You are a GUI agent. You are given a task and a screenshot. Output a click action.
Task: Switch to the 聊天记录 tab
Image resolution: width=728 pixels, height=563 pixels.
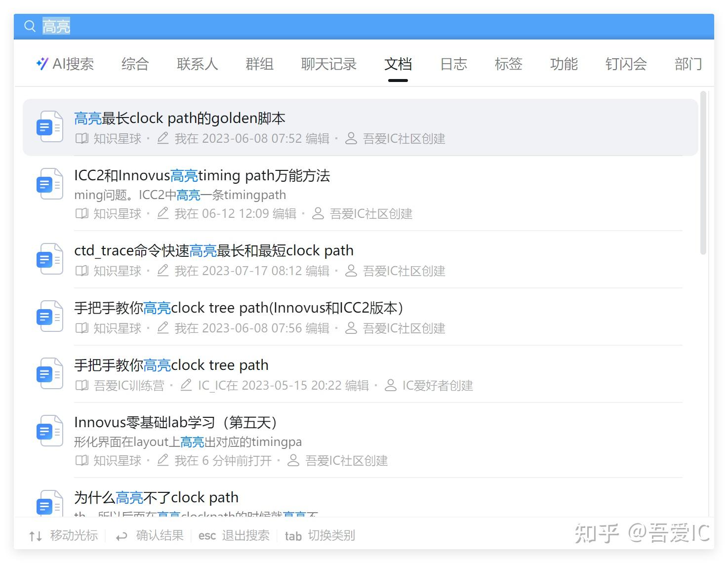328,64
